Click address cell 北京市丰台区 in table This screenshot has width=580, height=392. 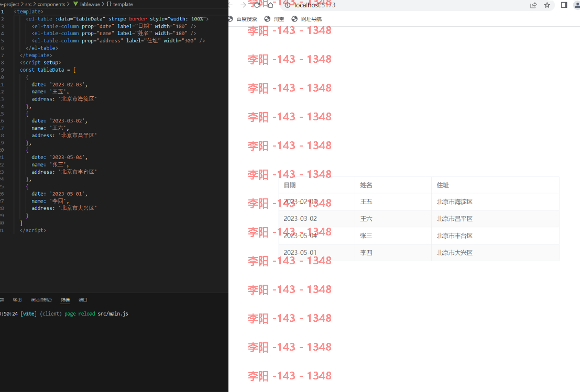coord(495,236)
